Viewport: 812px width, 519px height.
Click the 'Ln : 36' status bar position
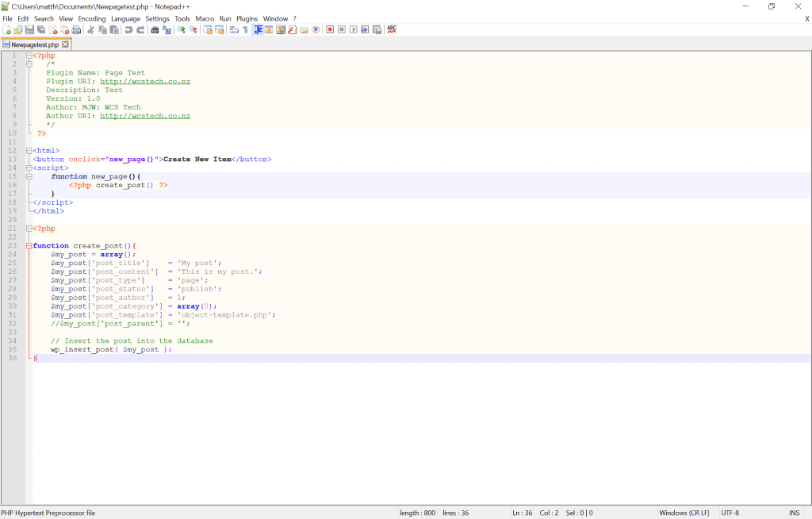coord(522,513)
